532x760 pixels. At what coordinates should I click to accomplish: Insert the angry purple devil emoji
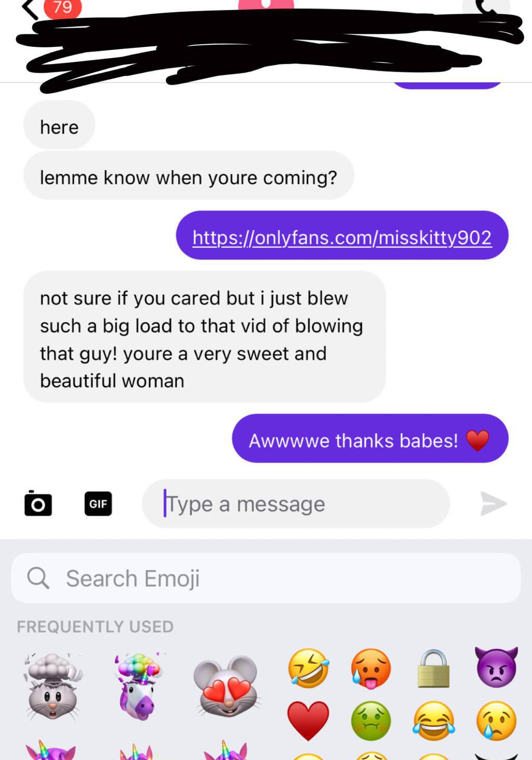[496, 667]
